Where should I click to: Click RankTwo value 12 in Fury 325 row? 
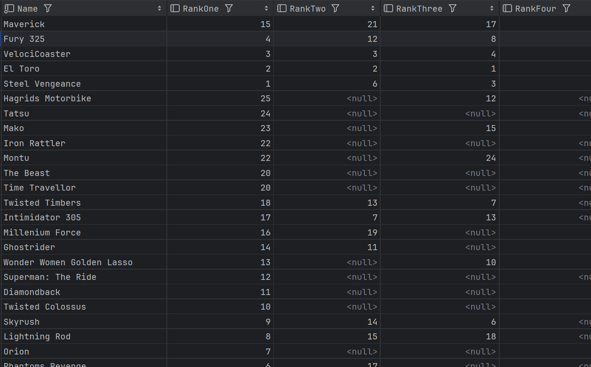coord(372,39)
